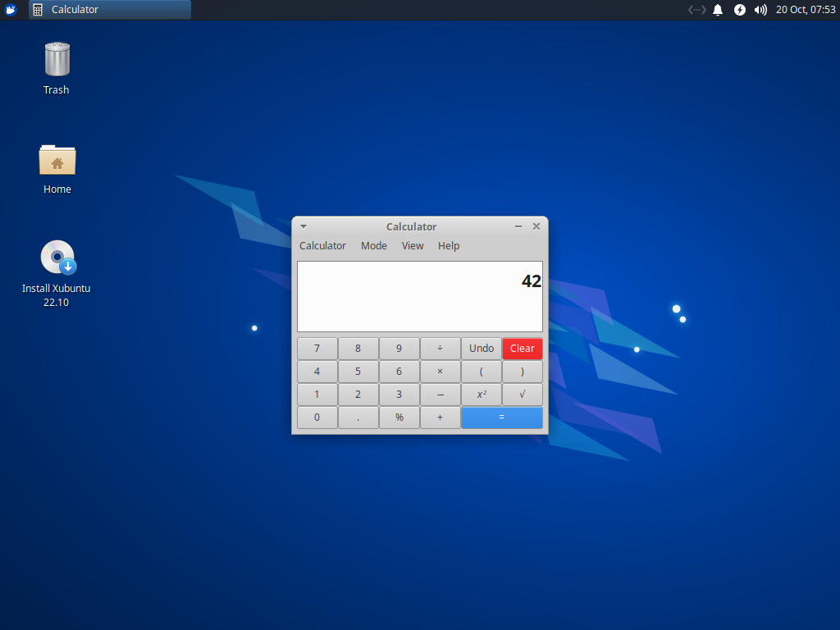Open the Home folder desktop icon
The width and height of the screenshot is (840, 630).
click(57, 160)
